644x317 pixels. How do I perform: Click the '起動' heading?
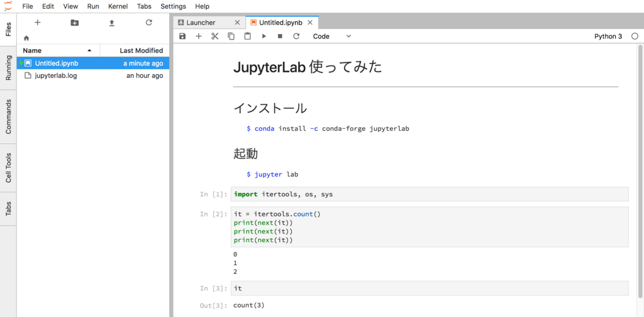click(x=246, y=153)
